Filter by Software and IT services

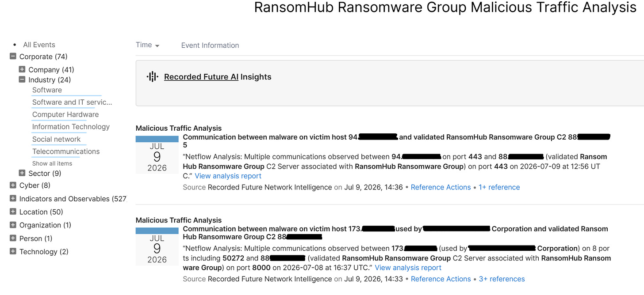[72, 102]
